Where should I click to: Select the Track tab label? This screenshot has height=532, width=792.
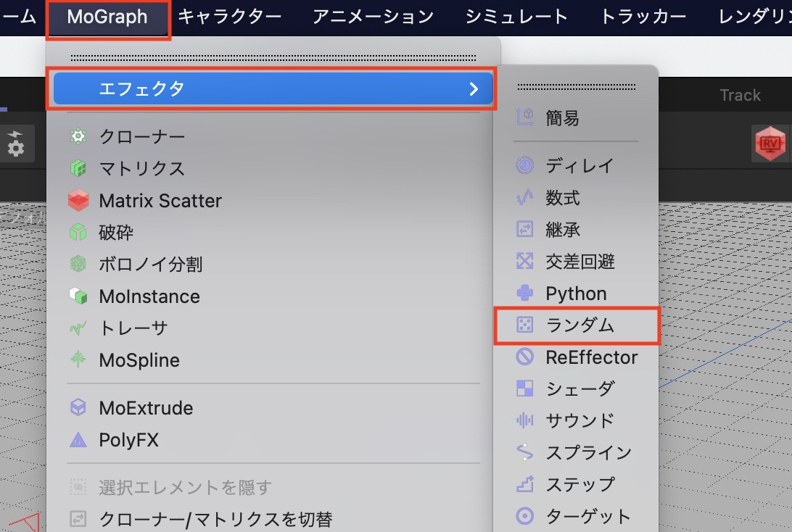[x=740, y=95]
